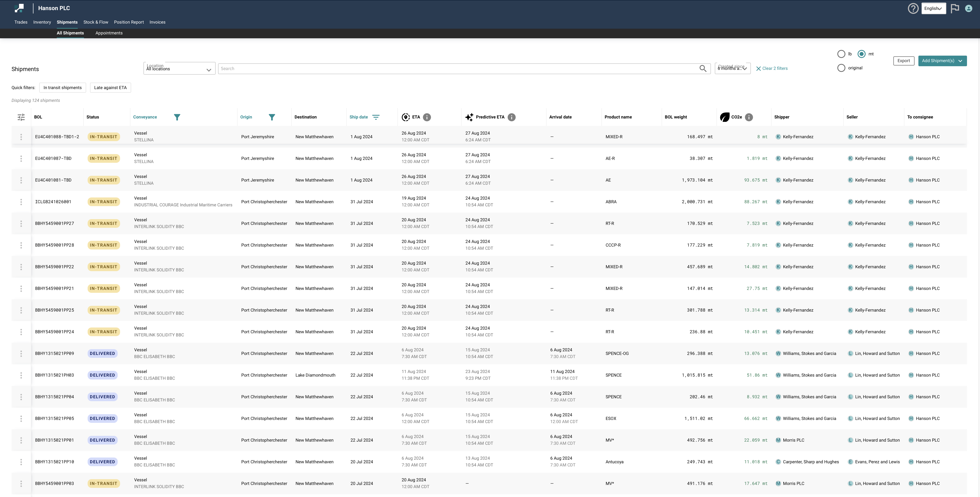Go to the Appointments tab
This screenshot has height=497, width=980.
(x=109, y=33)
